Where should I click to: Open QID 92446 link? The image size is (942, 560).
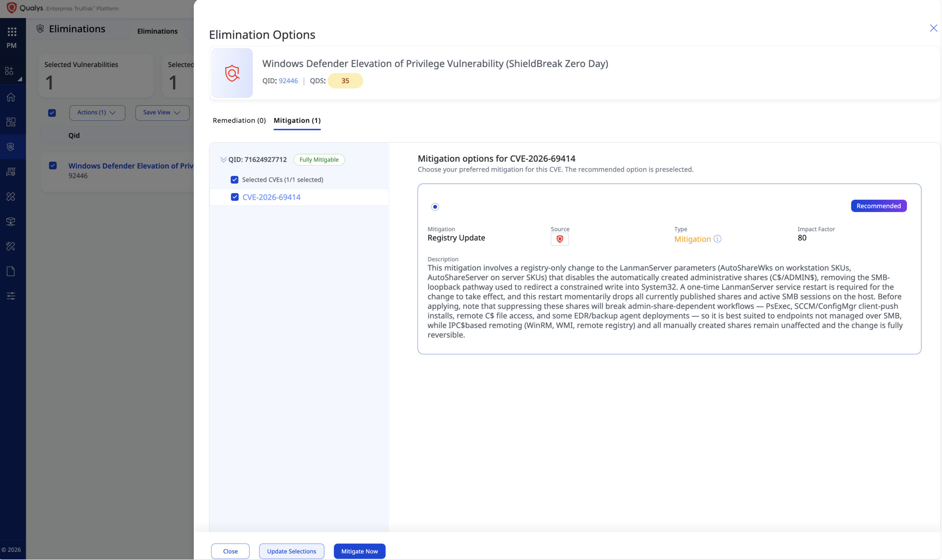pos(288,81)
